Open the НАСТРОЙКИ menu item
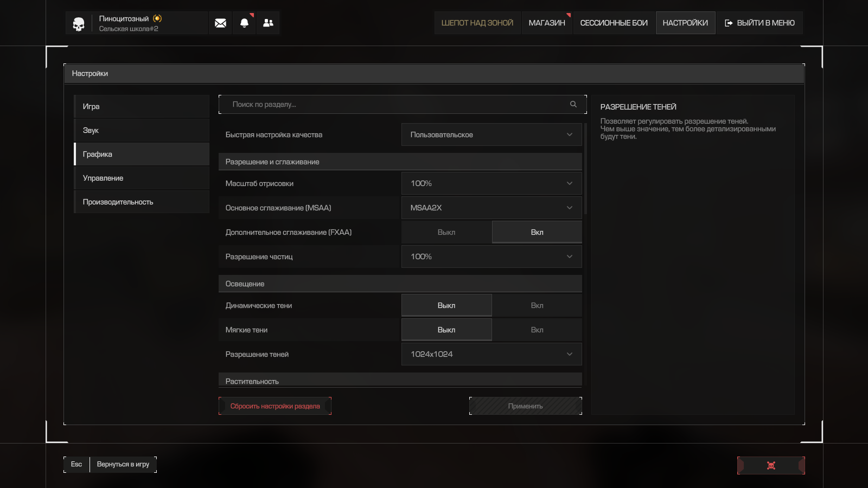The image size is (868, 488). 685,23
